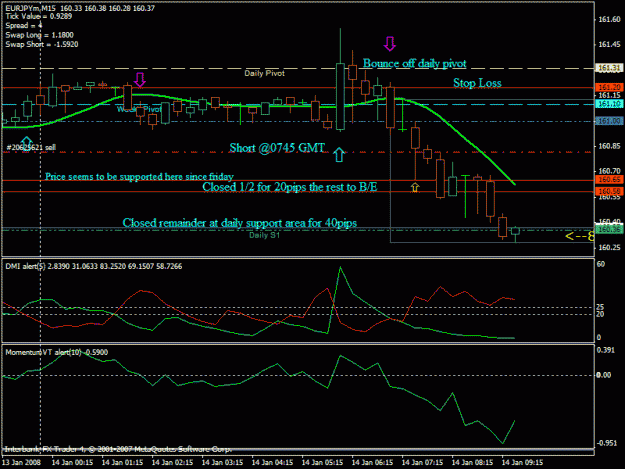
Task: Click the orange 160.58 price tag
Action: pos(609,192)
